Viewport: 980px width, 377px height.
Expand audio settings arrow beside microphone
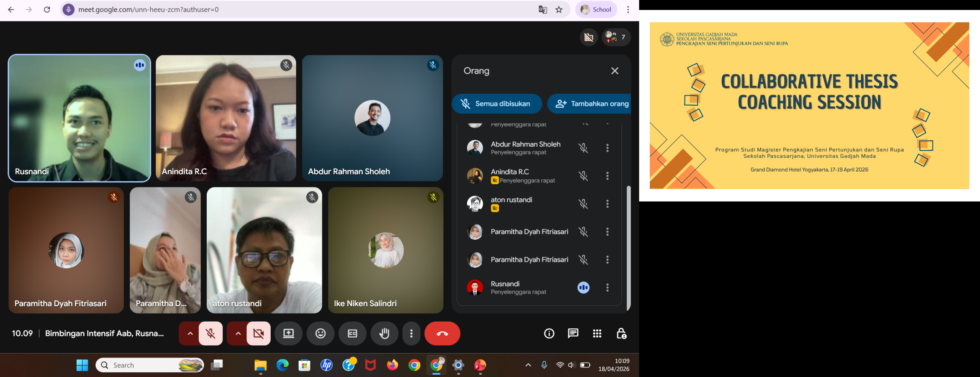[190, 333]
